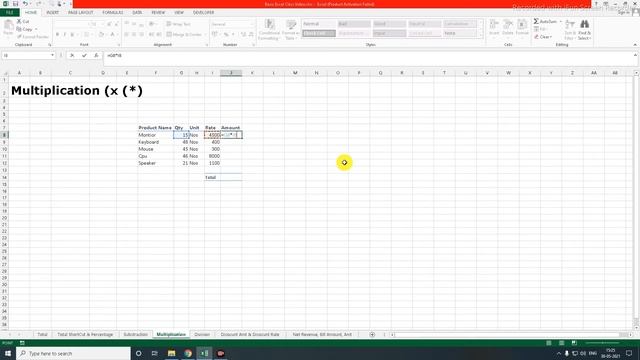Toggle Bold formatting button

click(58, 35)
